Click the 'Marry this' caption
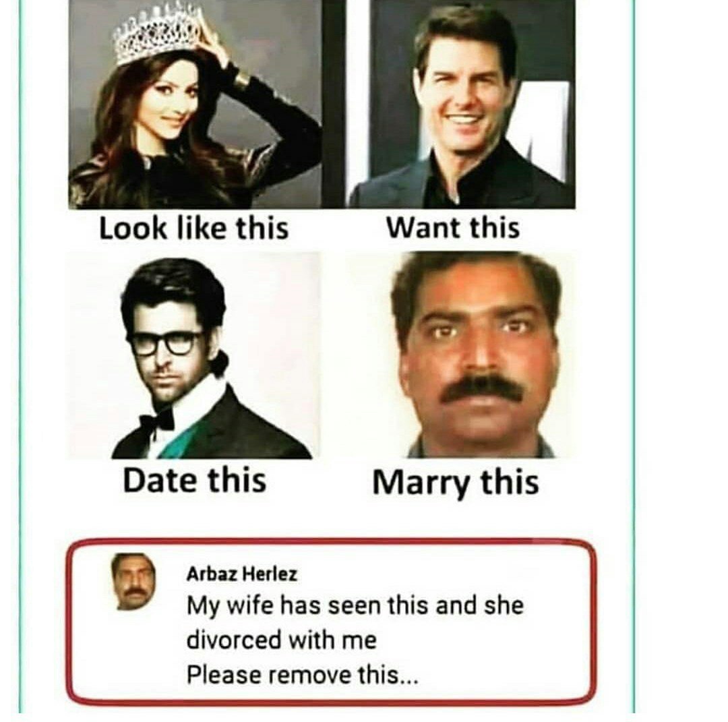Screen dimensions: 728x722 point(456,483)
